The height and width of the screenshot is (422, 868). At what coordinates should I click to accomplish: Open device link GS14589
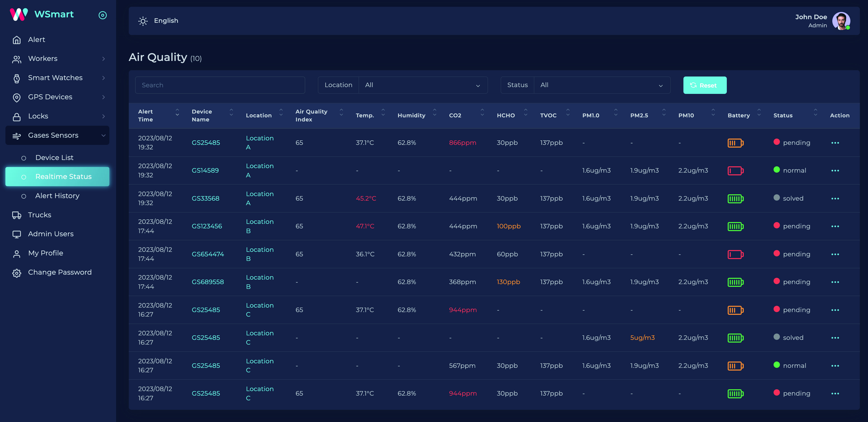click(x=205, y=171)
